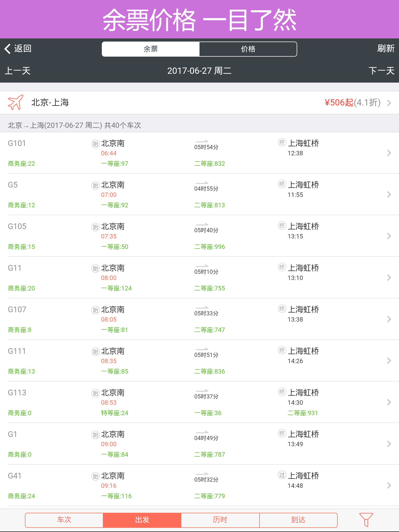Sort trains by 出发 time
399x532 pixels.
142,520
